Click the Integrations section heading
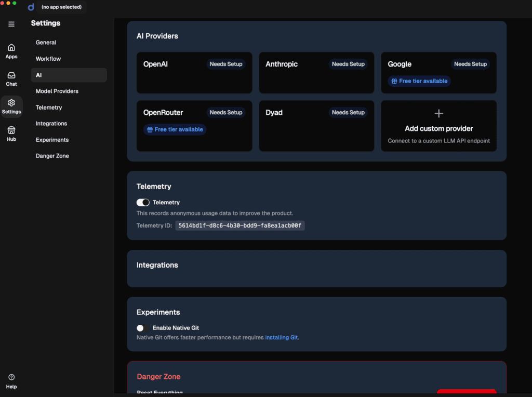 tap(157, 266)
